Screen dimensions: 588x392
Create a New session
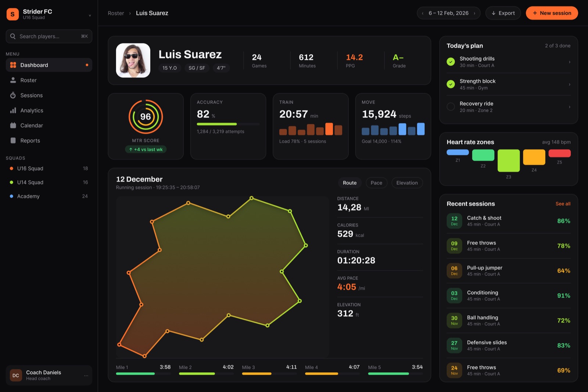pyautogui.click(x=552, y=13)
